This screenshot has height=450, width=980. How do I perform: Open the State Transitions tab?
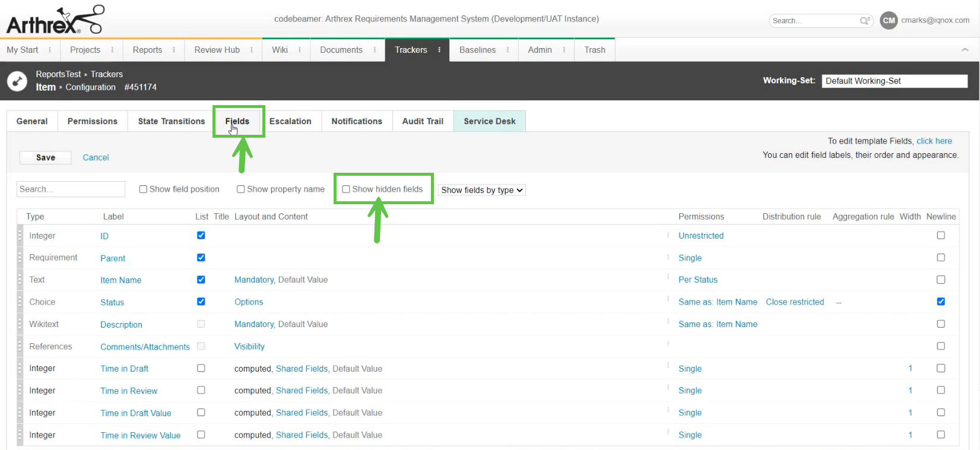(171, 121)
